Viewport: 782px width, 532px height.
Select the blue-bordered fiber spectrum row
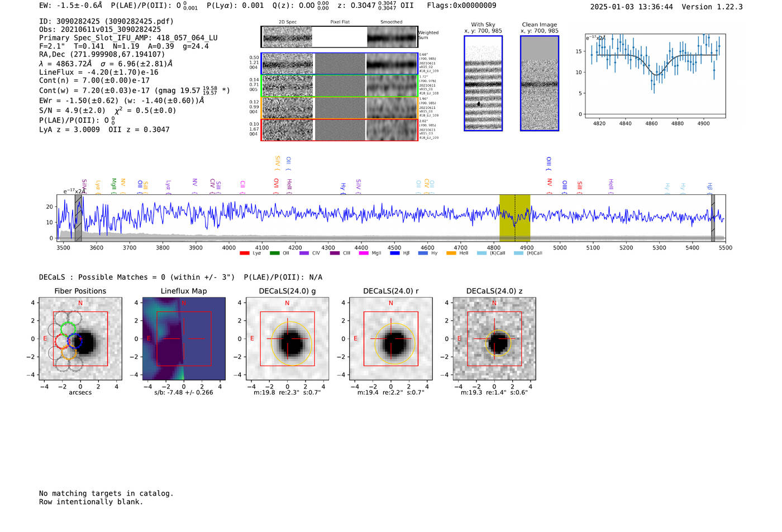coord(339,64)
